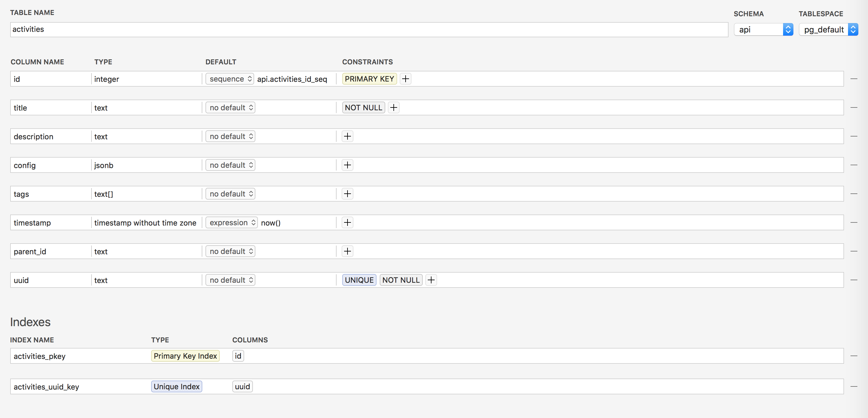Image resolution: width=868 pixels, height=418 pixels.
Task: Click the Primary Key Index badge
Action: pos(185,356)
